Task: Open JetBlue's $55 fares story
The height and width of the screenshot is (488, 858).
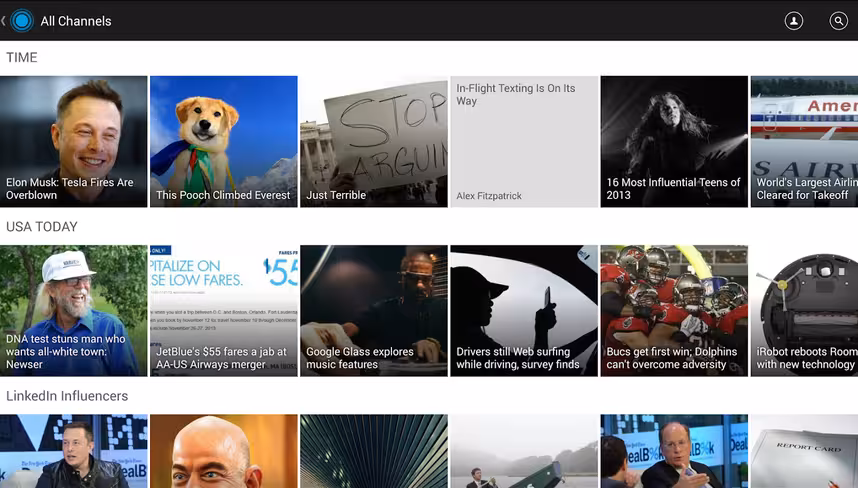Action: (224, 310)
